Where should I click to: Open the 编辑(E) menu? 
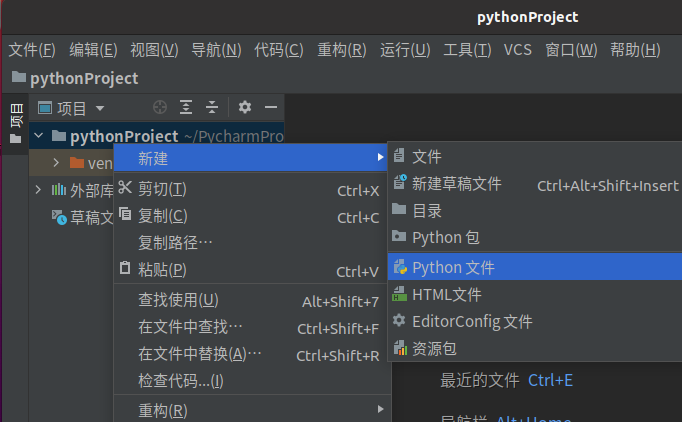(93, 50)
